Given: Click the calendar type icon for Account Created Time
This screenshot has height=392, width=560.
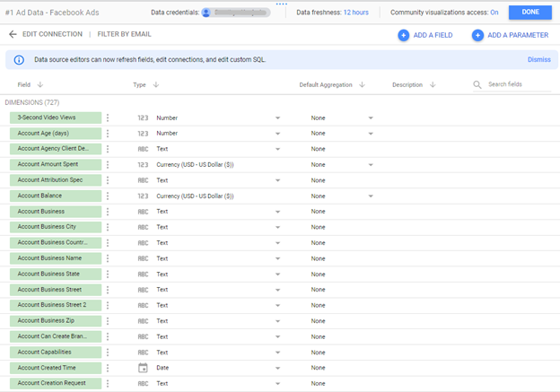Looking at the screenshot, I should pyautogui.click(x=143, y=368).
